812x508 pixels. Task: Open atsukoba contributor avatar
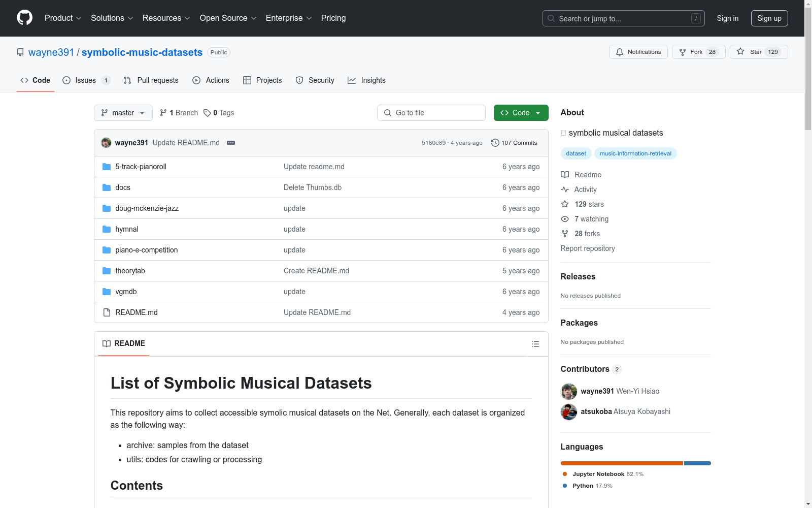click(x=569, y=411)
